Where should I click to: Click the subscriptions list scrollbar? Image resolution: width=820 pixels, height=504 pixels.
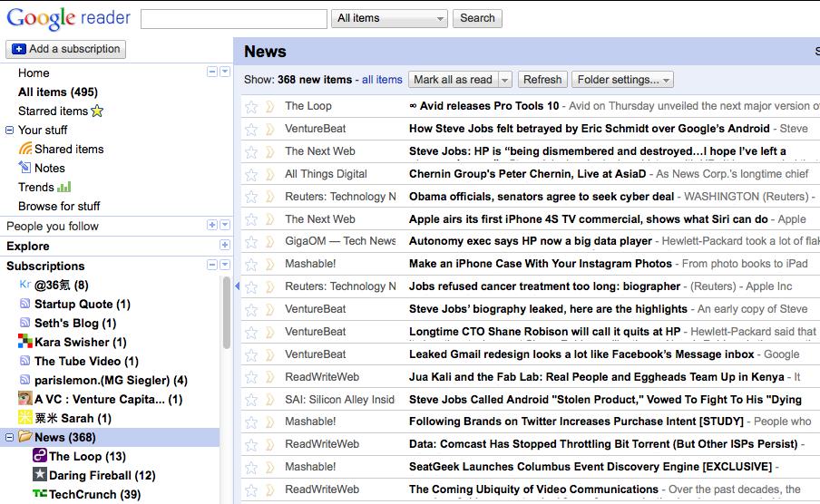pyautogui.click(x=227, y=313)
